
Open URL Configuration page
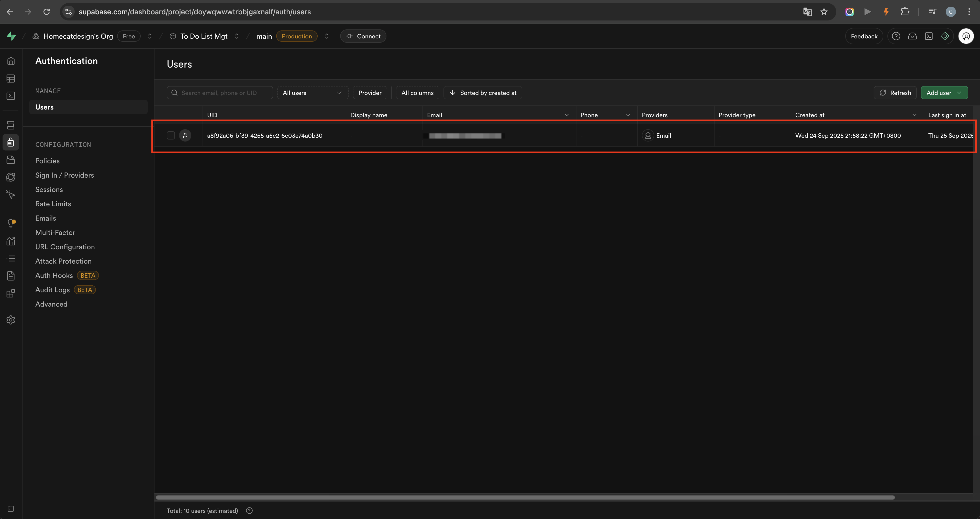click(x=65, y=247)
